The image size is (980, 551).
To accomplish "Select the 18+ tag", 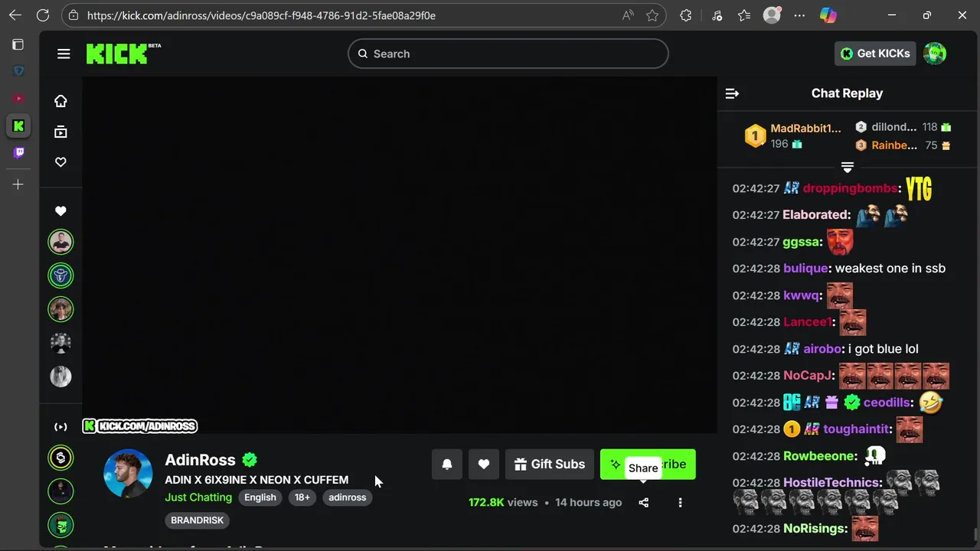I will coord(302,497).
